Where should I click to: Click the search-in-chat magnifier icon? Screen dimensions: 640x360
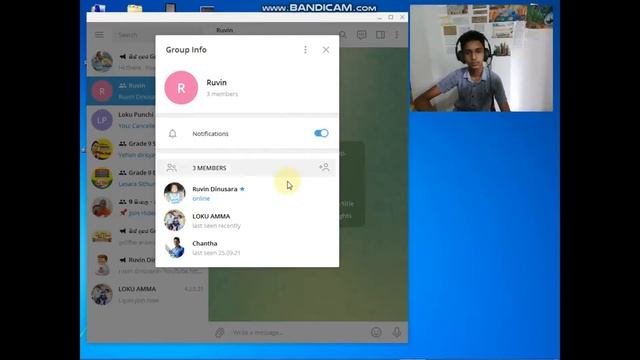click(343, 35)
